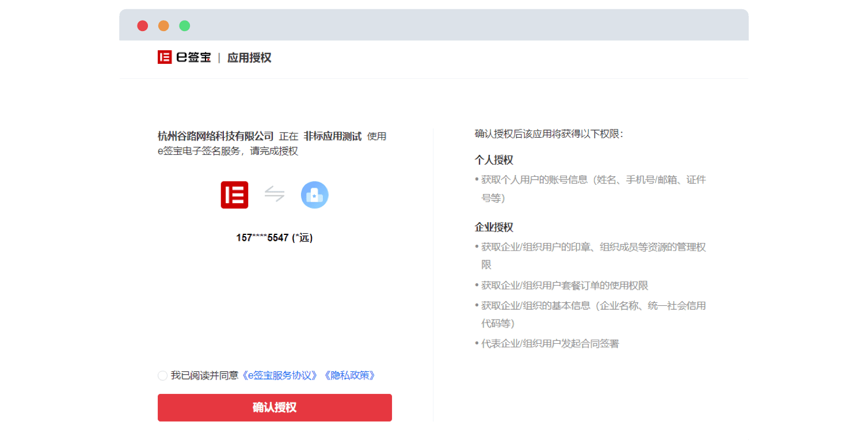Click the app name 非标应用测试

click(333, 136)
